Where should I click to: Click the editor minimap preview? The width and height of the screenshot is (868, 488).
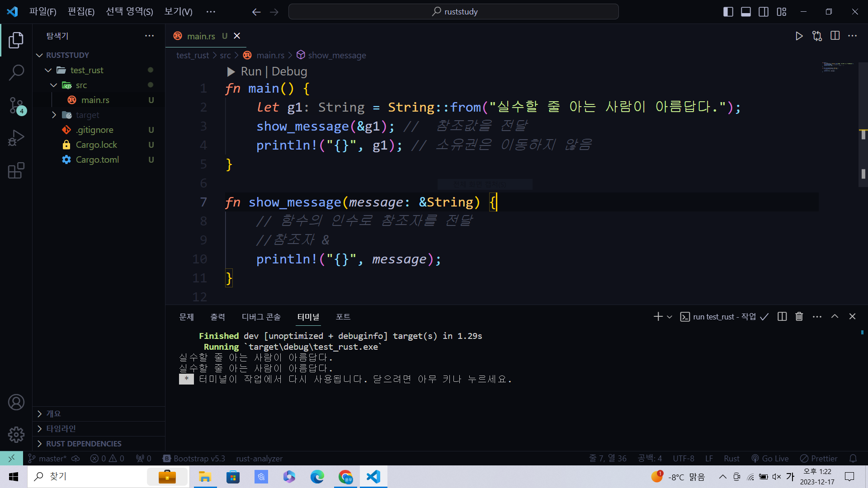tap(837, 67)
